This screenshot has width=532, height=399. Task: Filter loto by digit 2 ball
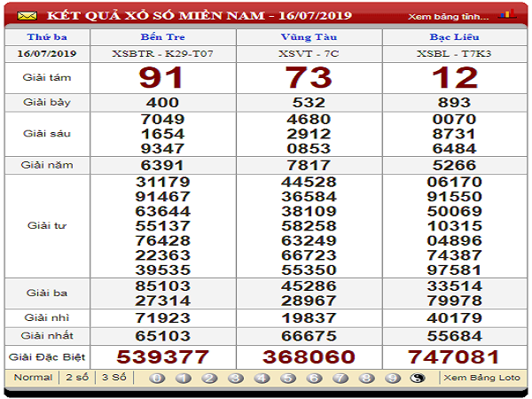[209, 378]
